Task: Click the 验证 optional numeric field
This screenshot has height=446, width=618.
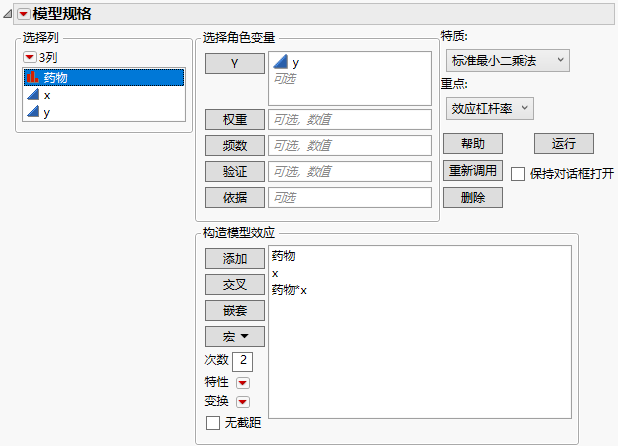Action: coord(350,171)
